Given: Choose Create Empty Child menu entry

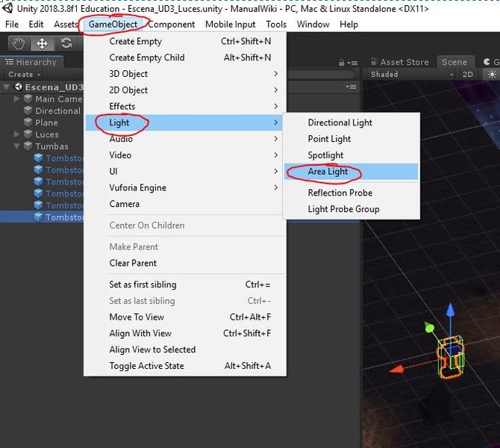Looking at the screenshot, I should point(185,57).
